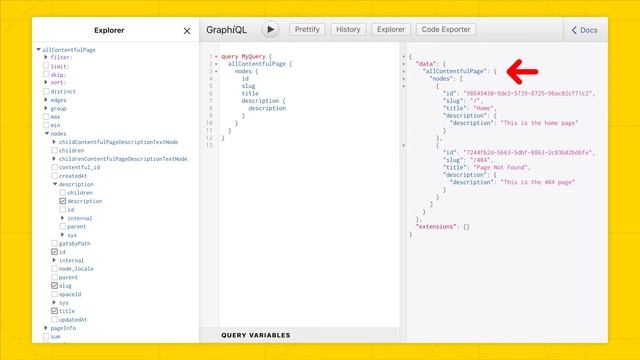Collapse the description field in Explorer
Image resolution: width=640 pixels, height=360 pixels.
coord(55,184)
